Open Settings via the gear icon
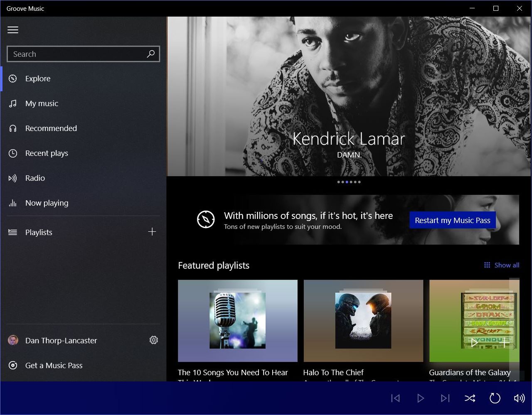The image size is (532, 415). coord(154,340)
